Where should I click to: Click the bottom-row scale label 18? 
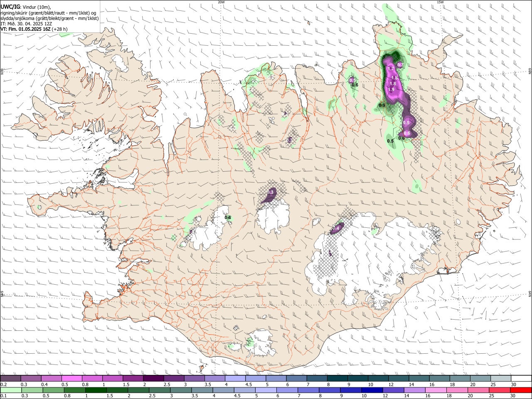(448, 396)
